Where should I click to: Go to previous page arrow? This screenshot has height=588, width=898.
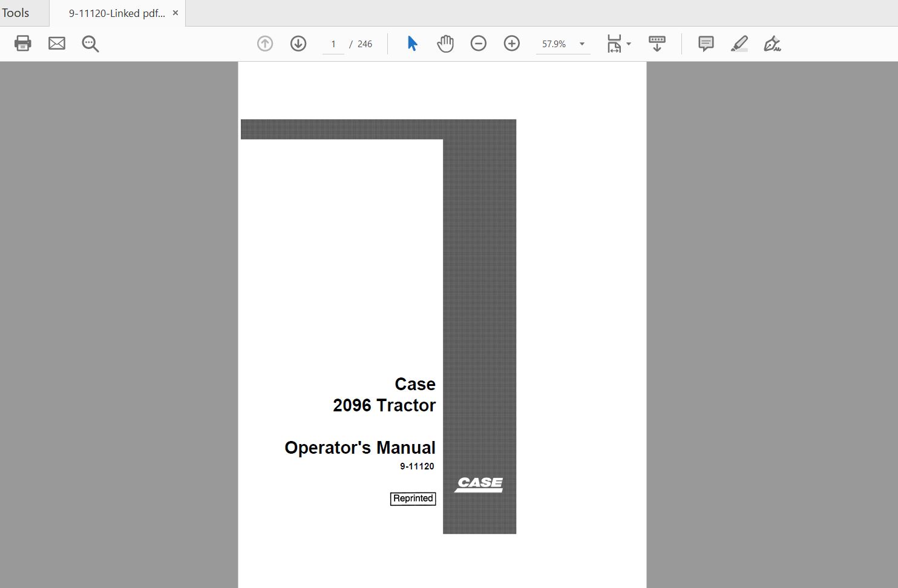(x=265, y=44)
